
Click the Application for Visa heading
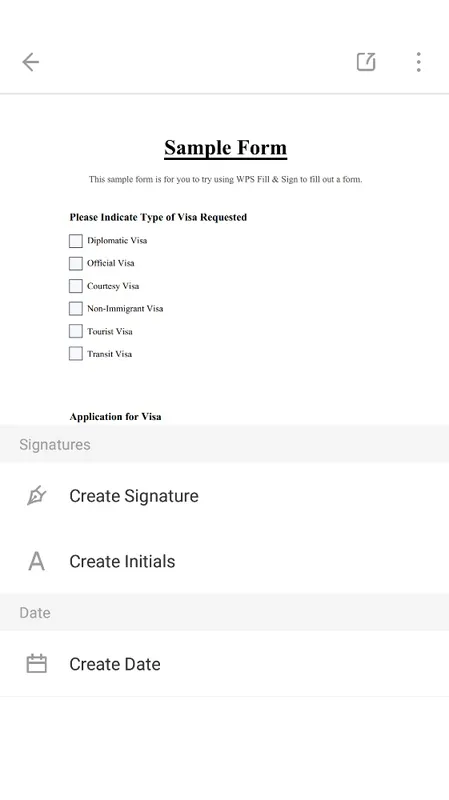115,416
